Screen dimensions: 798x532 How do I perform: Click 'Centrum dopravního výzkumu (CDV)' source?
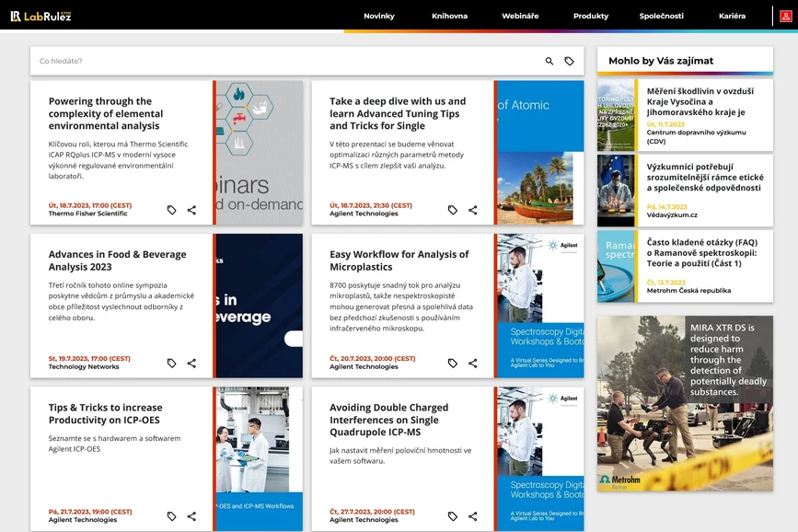[696, 137]
